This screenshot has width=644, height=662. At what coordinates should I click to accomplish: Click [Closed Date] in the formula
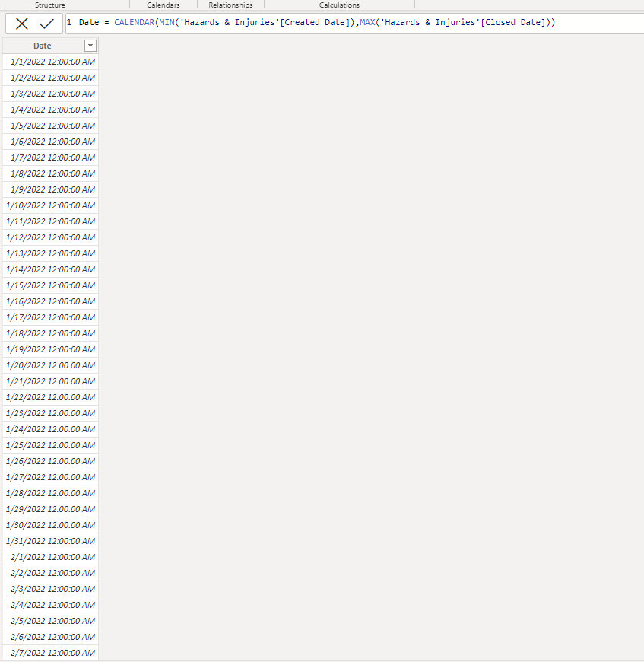click(513, 22)
